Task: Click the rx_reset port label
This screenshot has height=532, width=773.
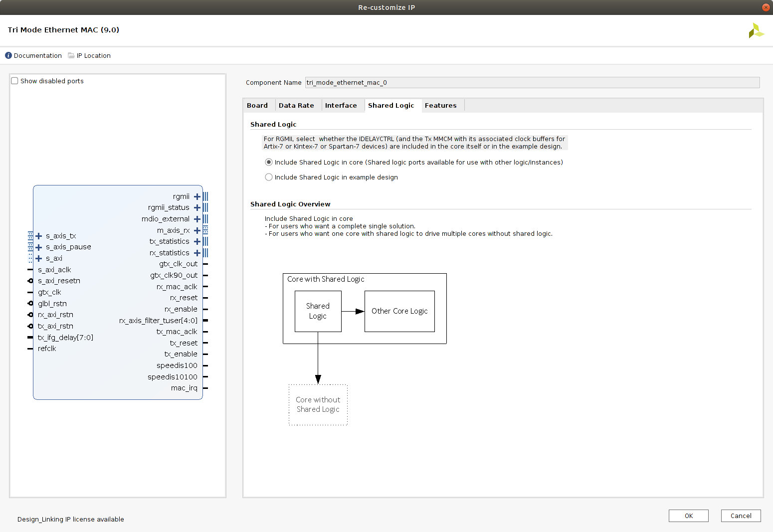Action: pos(184,298)
